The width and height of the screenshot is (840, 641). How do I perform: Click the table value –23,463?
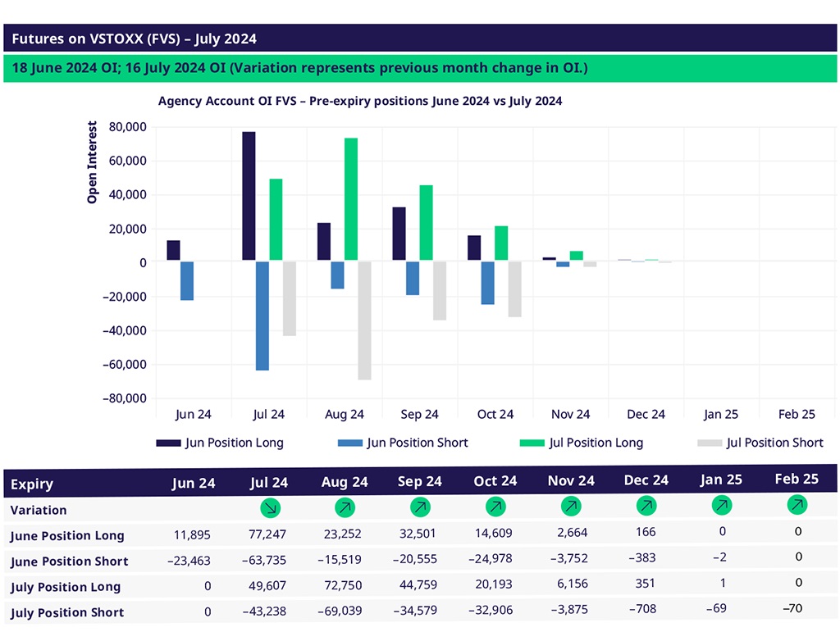click(189, 561)
